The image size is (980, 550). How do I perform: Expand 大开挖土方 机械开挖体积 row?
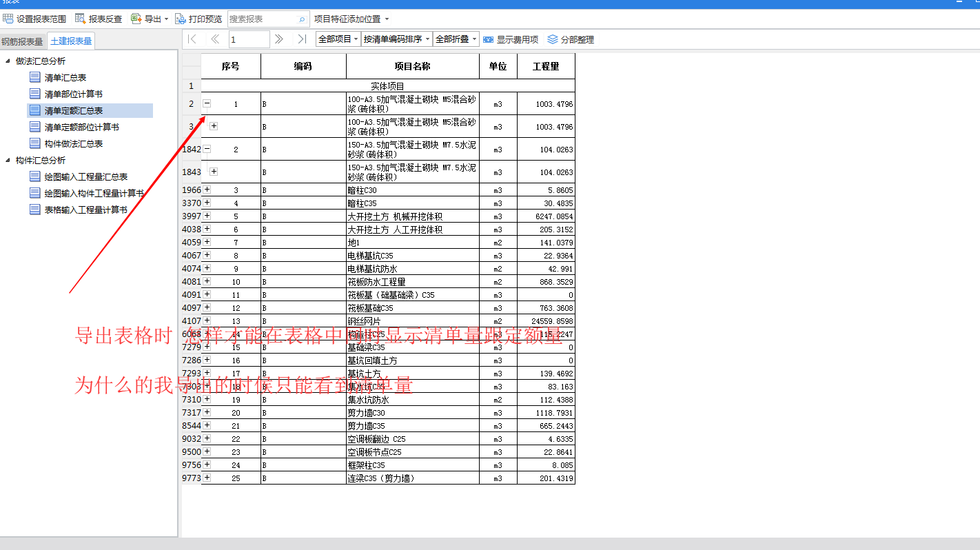207,216
